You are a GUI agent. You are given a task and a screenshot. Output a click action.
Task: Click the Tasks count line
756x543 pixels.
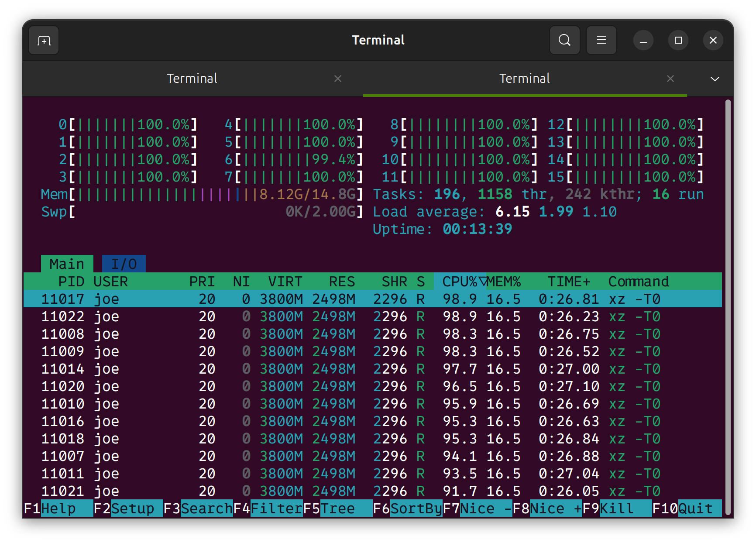click(538, 194)
